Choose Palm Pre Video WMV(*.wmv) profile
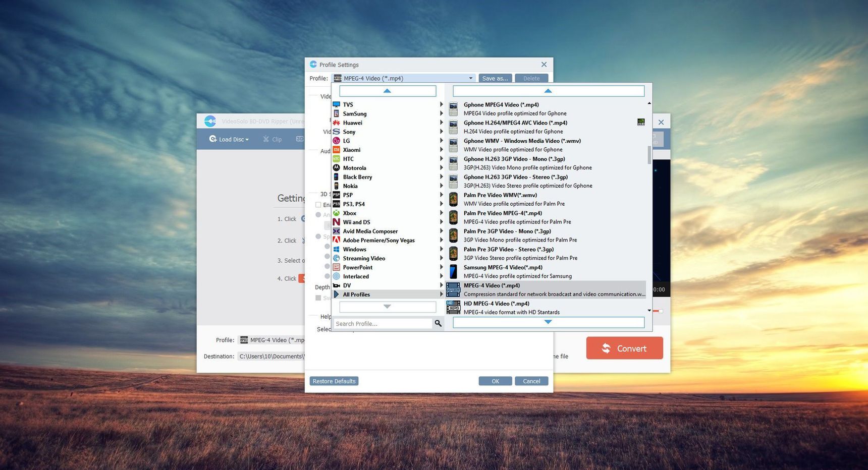This screenshot has height=470, width=868. [x=546, y=199]
